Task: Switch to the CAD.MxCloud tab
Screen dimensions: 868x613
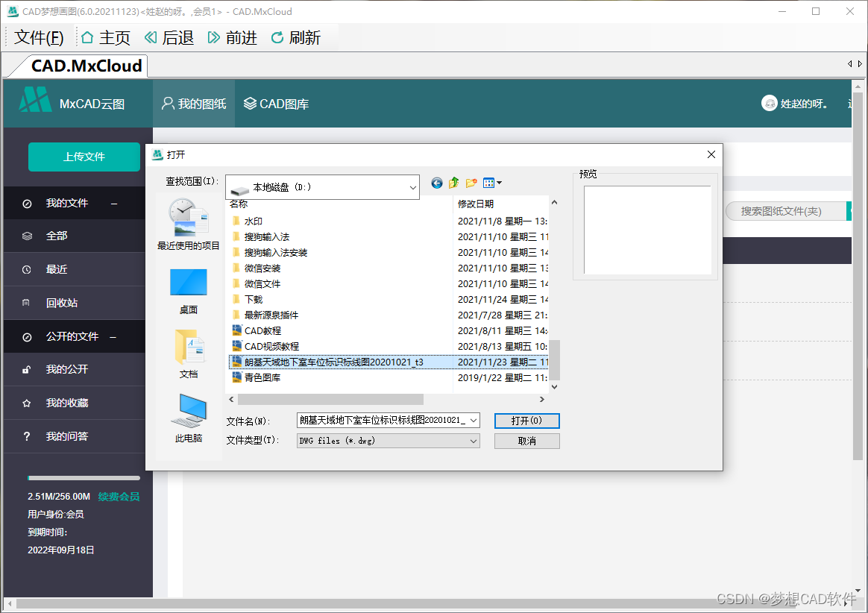Action: [x=86, y=66]
